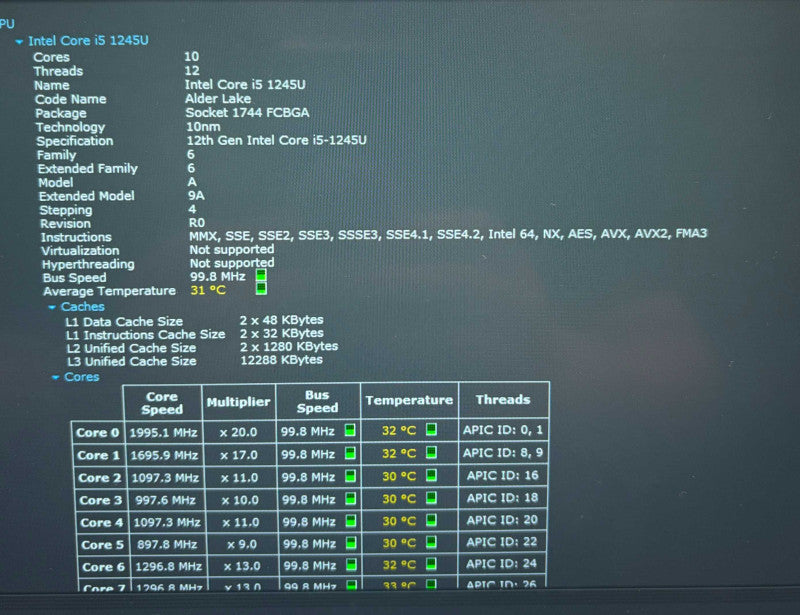Click Core 2 bus speed green indicator
The image size is (800, 615).
tap(351, 476)
